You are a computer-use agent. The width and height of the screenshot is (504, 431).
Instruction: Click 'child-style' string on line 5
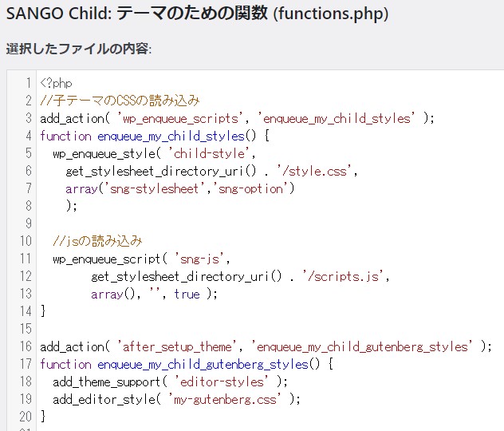(209, 153)
